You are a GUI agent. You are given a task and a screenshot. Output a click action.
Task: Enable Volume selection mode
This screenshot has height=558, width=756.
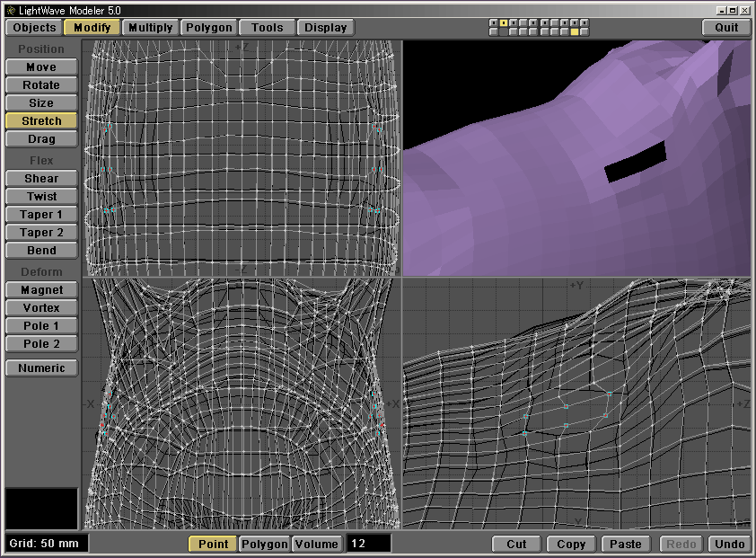coord(317,544)
